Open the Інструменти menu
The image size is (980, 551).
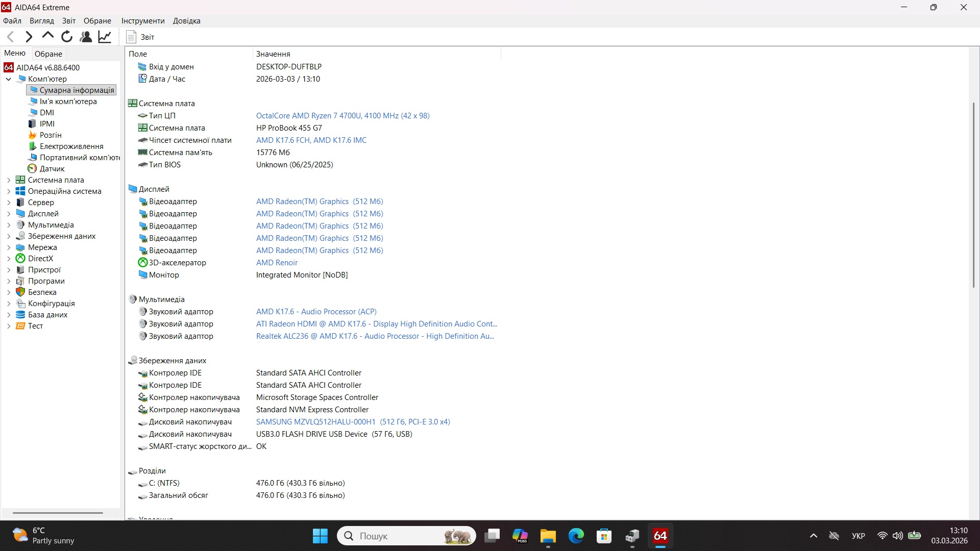pyautogui.click(x=142, y=20)
